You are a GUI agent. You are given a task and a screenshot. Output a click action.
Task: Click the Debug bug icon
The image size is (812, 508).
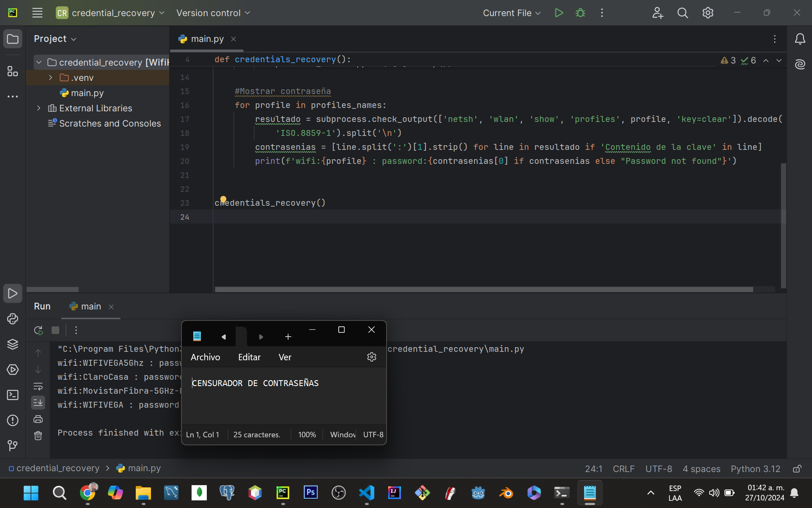[x=580, y=13]
